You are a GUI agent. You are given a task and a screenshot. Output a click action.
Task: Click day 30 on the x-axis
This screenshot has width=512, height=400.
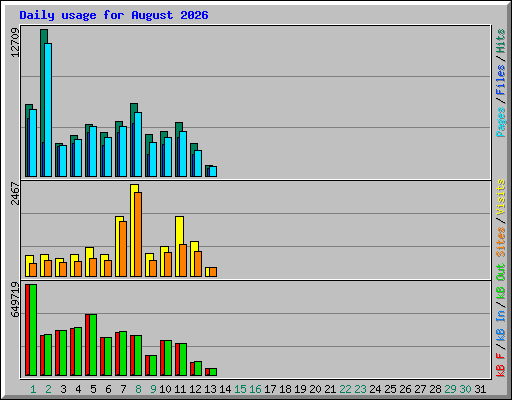coord(465,389)
